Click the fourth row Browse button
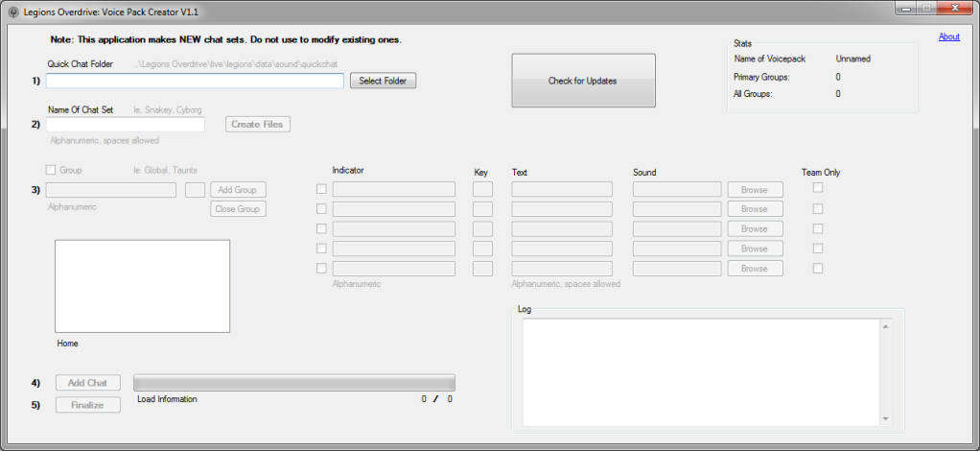980x451 pixels. [755, 249]
